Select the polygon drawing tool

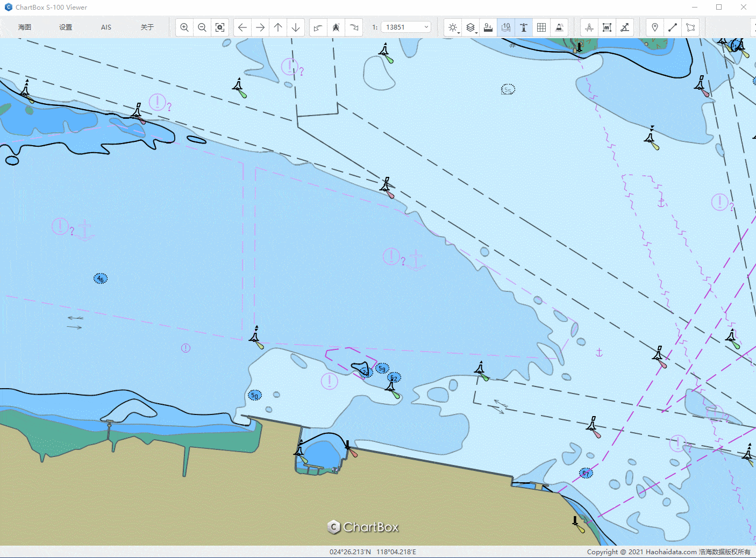(690, 27)
